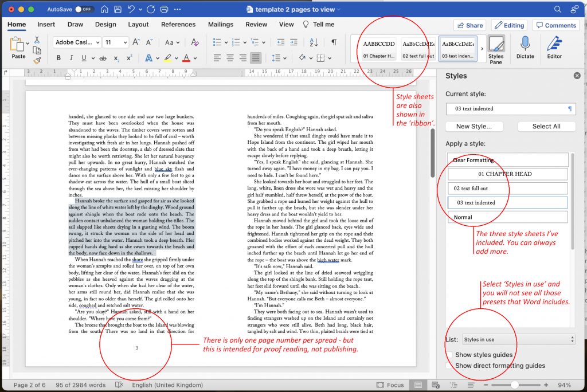Toggle Focus mode in status bar
Screen dimensions: 587x392
coord(390,385)
